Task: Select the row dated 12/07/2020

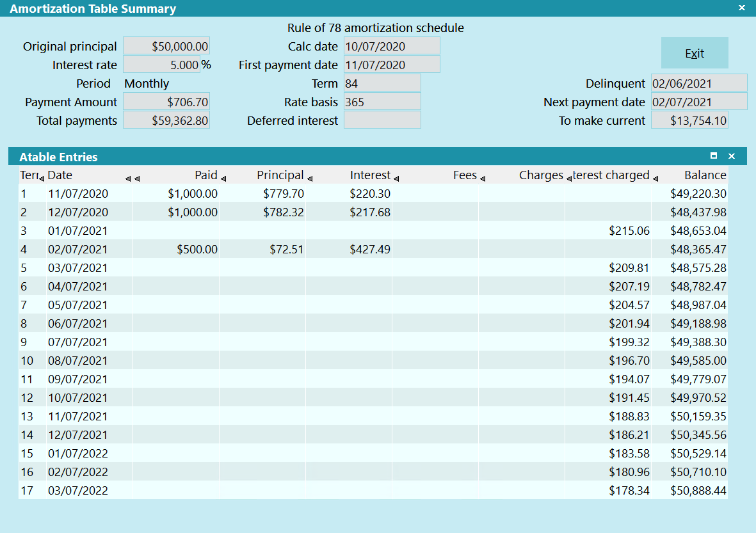Action: (x=373, y=212)
